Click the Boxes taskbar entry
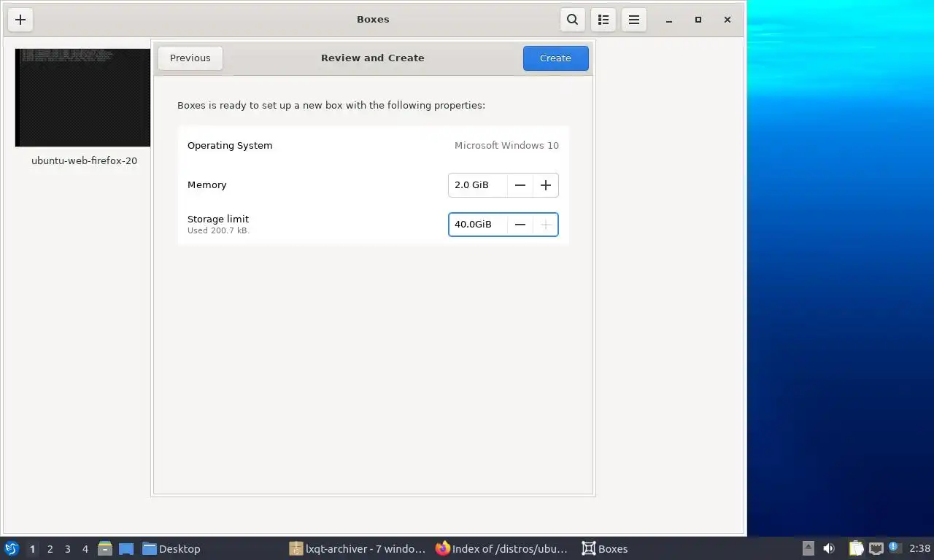This screenshot has height=560, width=934. 605,548
